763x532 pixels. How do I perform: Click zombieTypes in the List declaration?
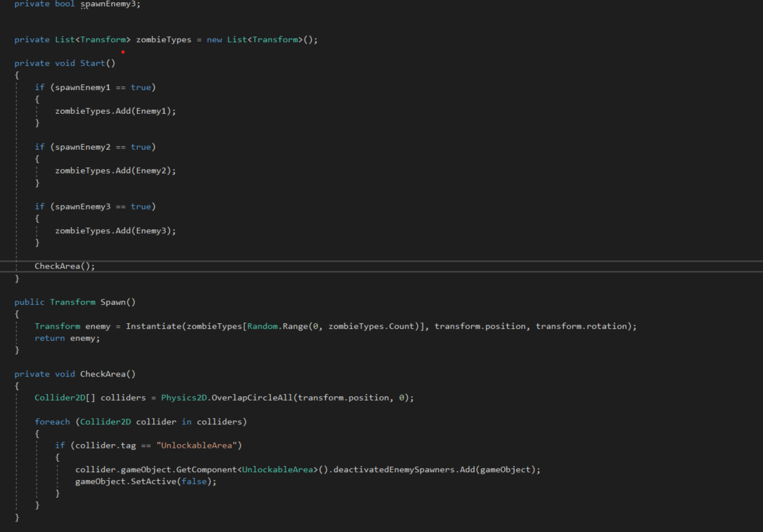coord(163,40)
